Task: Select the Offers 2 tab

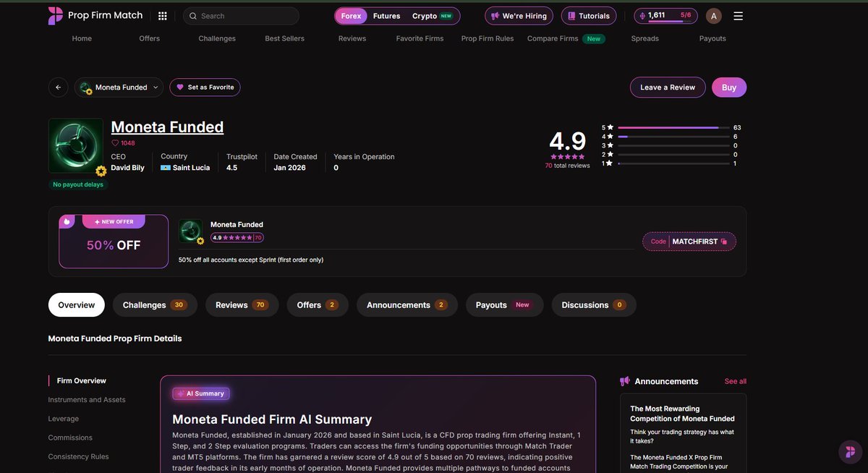Action: point(318,305)
